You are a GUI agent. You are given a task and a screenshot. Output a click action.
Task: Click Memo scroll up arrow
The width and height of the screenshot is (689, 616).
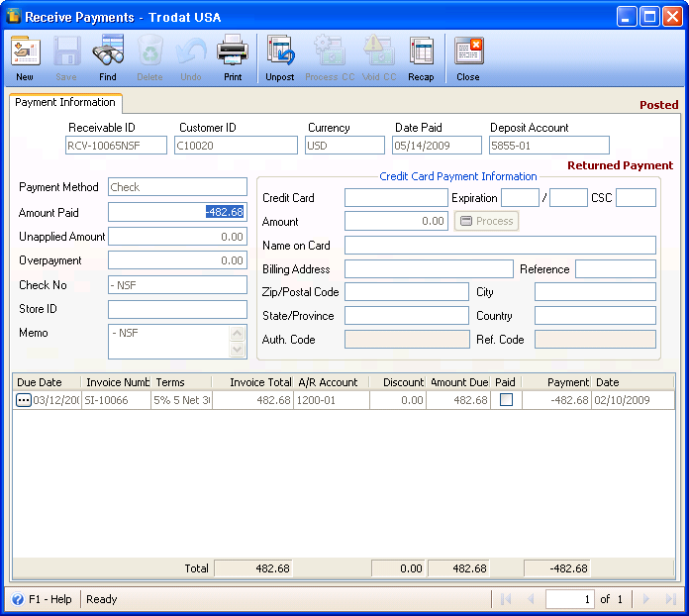click(238, 334)
